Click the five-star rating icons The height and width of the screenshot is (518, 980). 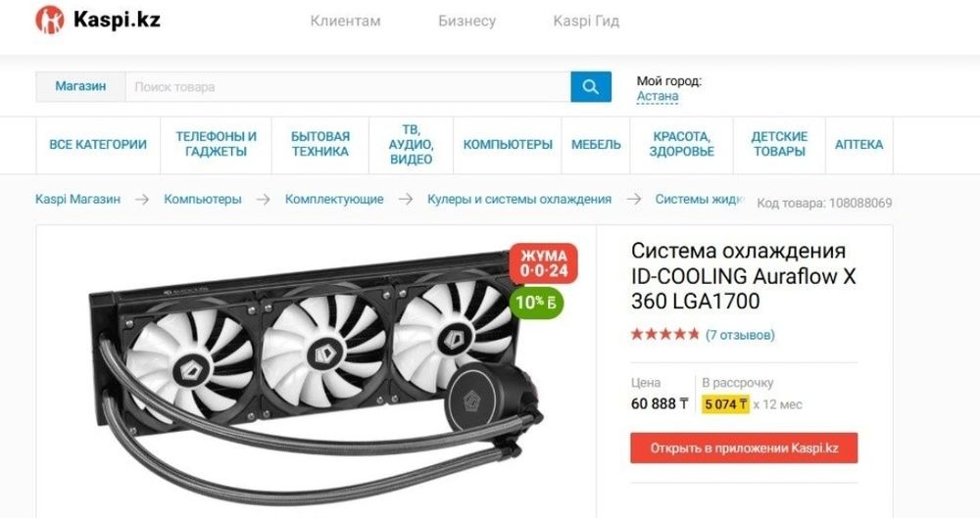[x=664, y=334]
